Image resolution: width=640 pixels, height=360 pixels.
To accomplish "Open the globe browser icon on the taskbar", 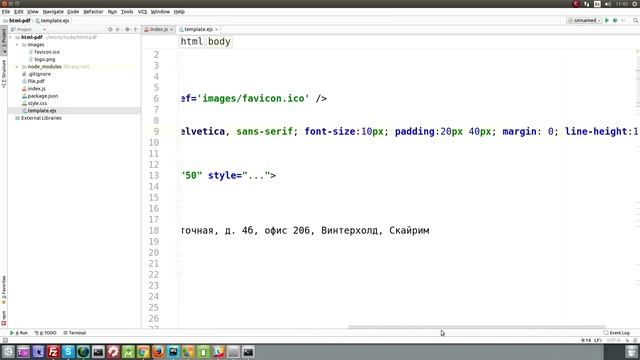I will pyautogui.click(x=83, y=352).
